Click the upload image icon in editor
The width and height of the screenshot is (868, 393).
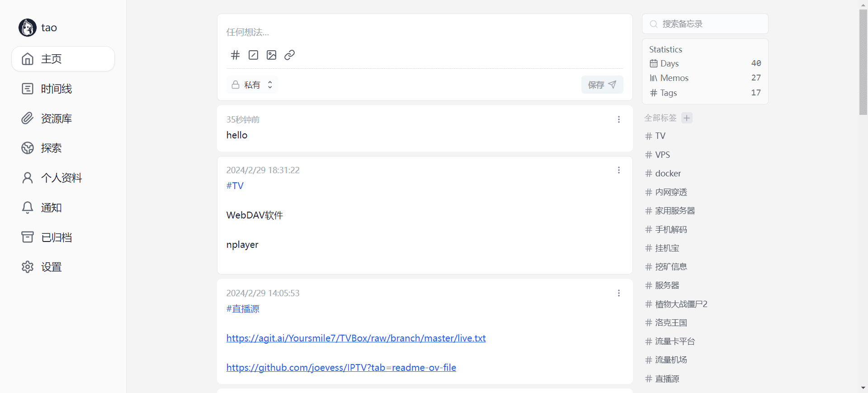coord(271,55)
